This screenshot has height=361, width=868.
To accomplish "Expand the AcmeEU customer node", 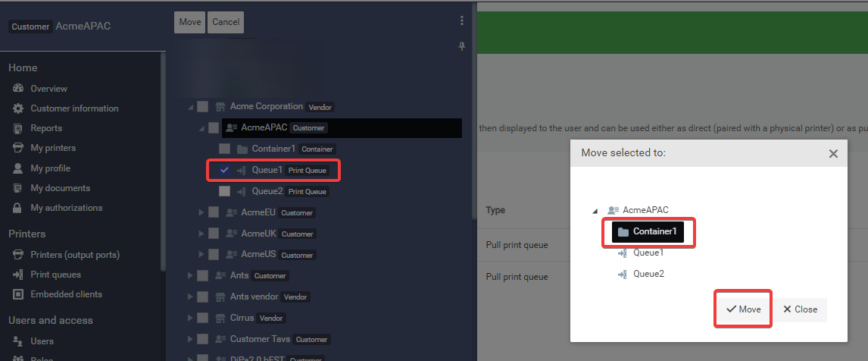I will (201, 212).
